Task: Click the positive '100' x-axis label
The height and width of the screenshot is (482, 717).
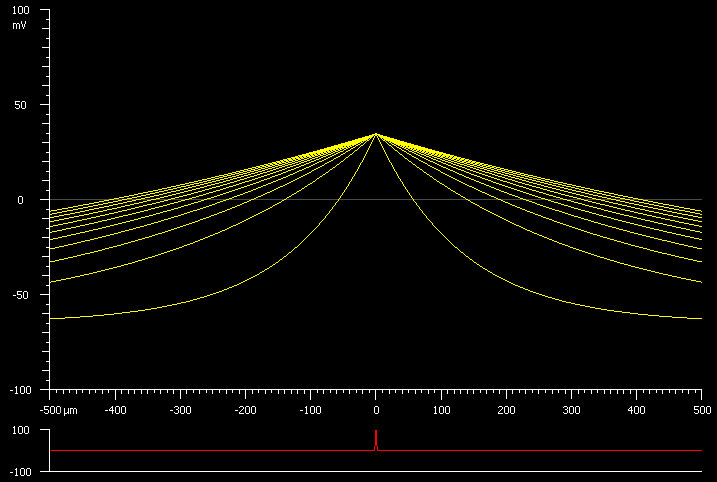Action: pyautogui.click(x=441, y=410)
